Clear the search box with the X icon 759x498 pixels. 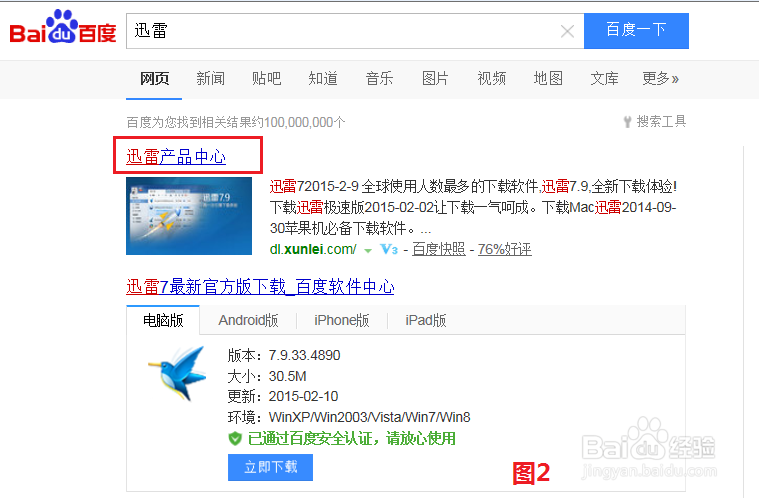coord(567,31)
